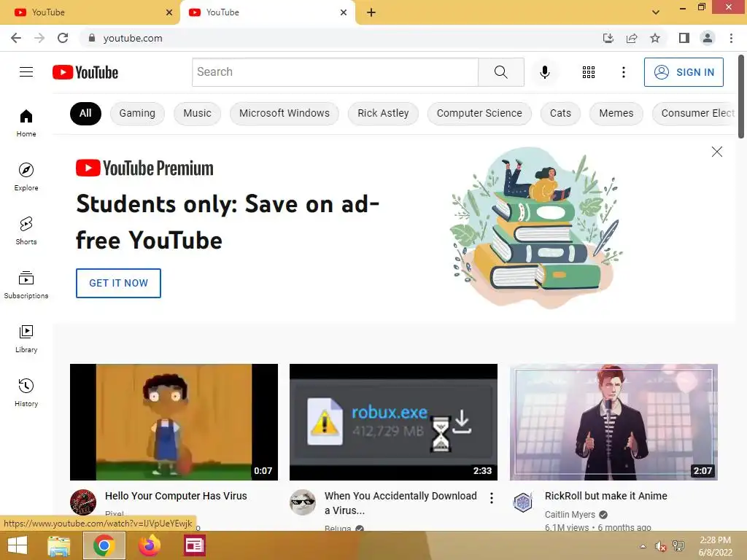Screen dimensions: 747x560
Task: Click the GET IT NOW button
Action: (x=118, y=283)
